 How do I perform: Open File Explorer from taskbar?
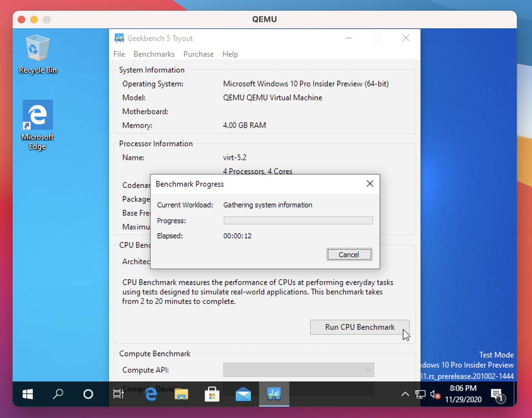(x=181, y=394)
